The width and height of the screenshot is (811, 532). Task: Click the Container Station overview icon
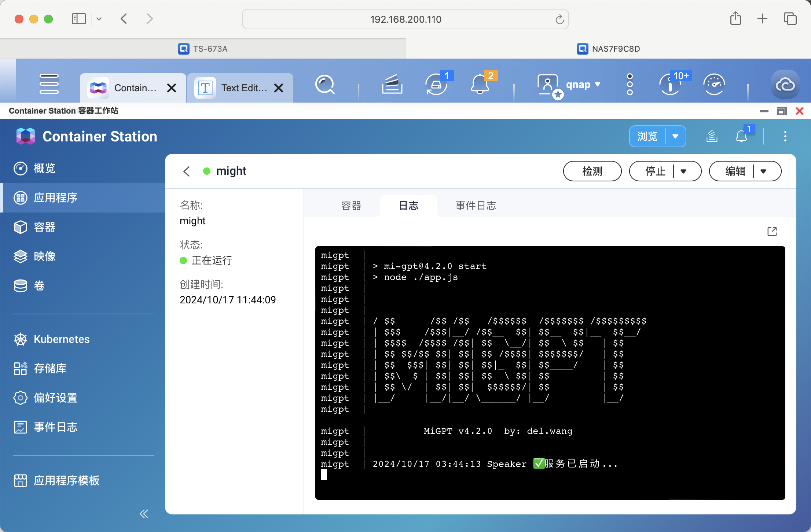21,169
